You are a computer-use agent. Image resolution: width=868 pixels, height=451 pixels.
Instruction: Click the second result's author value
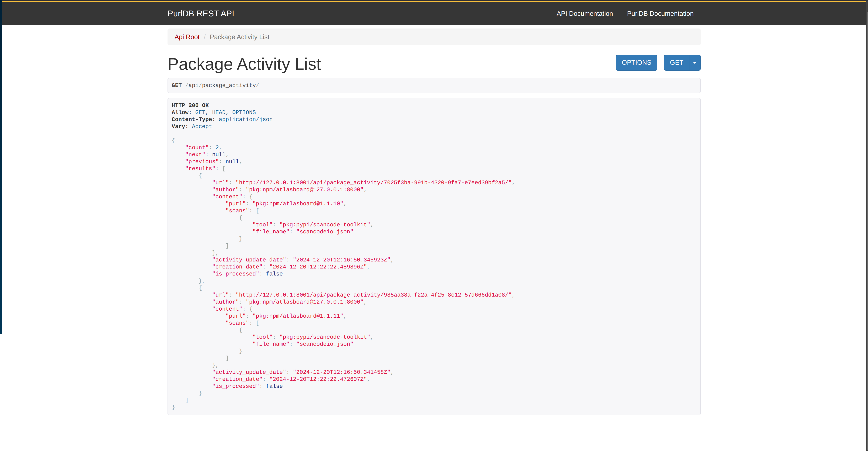click(305, 302)
